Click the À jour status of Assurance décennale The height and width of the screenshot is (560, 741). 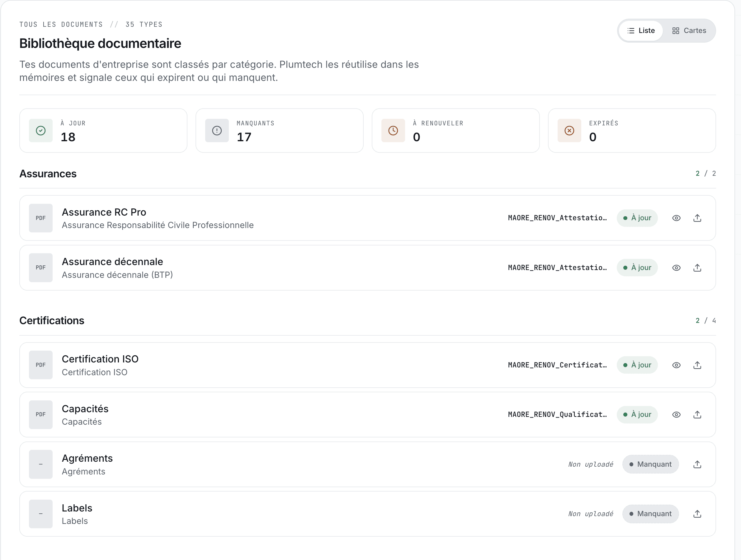[637, 268]
